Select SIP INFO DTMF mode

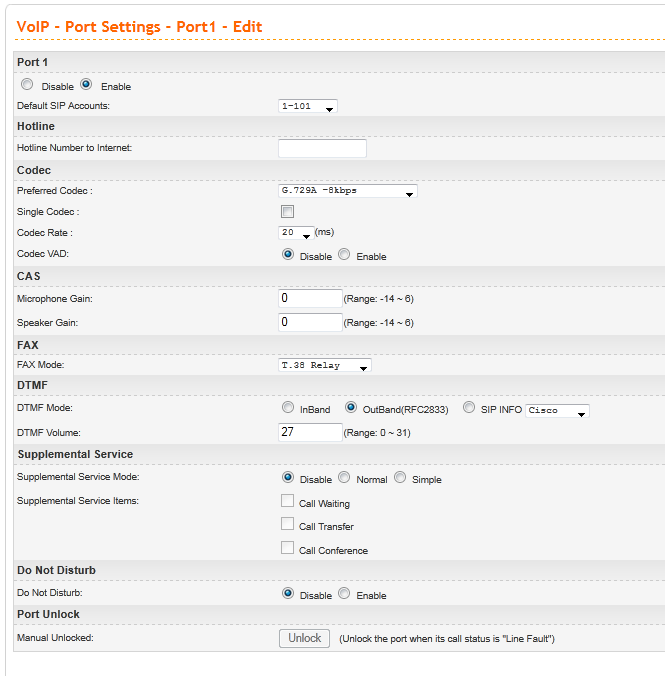tap(470, 408)
